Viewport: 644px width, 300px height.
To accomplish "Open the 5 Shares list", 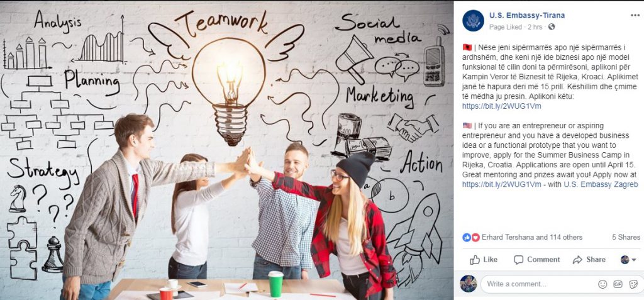I will pyautogui.click(x=626, y=237).
